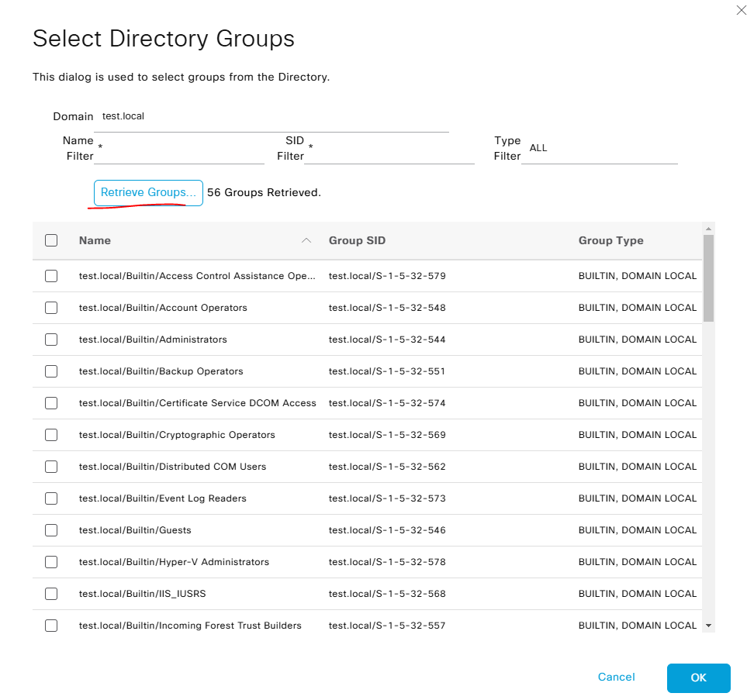Check the Access Control Assistance Operators row
747x700 pixels.
tap(51, 276)
